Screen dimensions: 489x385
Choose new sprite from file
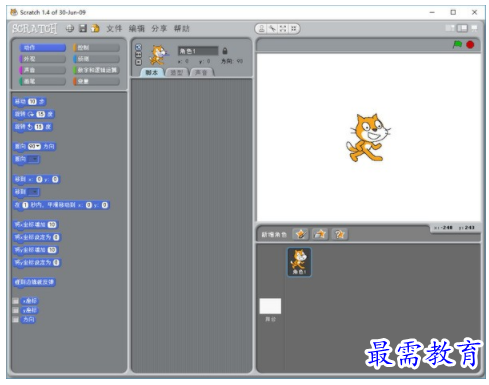point(320,234)
